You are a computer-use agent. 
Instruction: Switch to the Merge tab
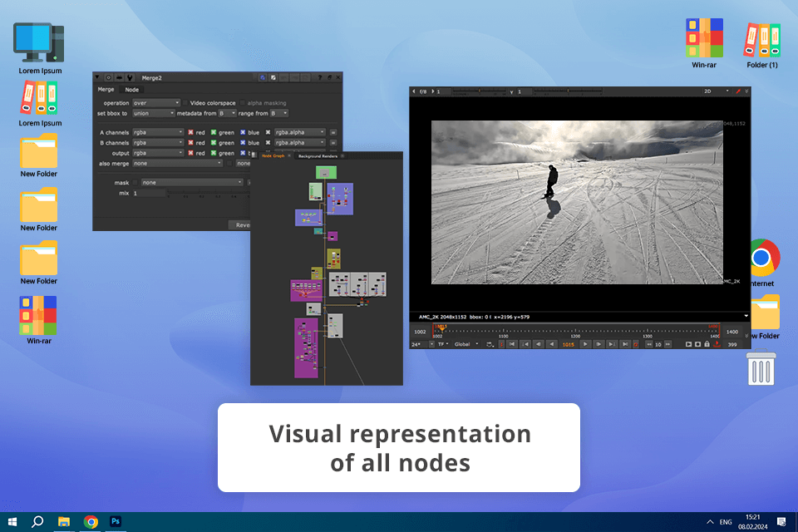point(106,90)
